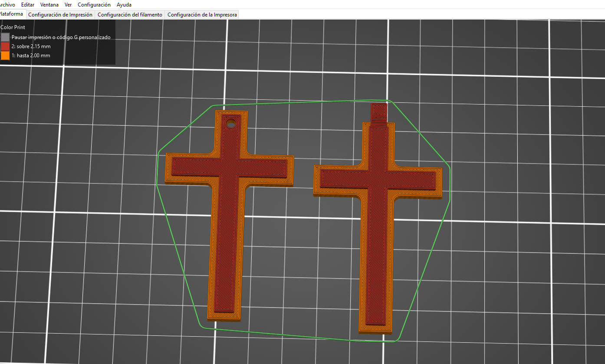
Task: Click the orange swatch for 2.00 mm
Action: point(5,56)
